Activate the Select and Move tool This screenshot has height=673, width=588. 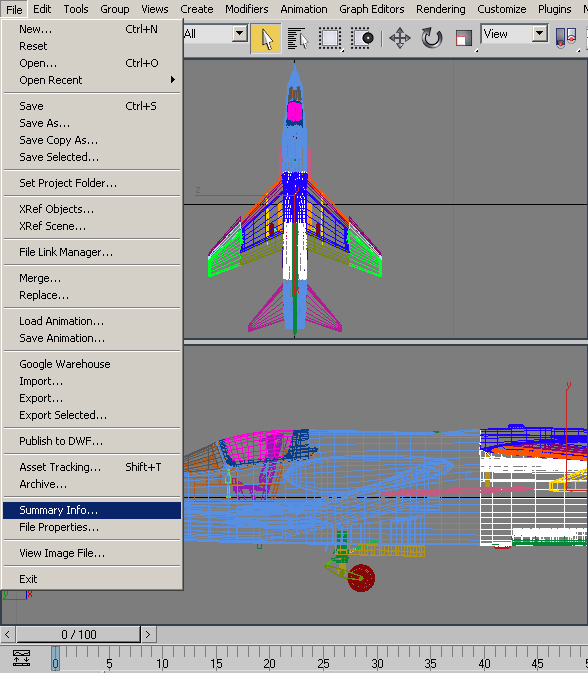400,39
